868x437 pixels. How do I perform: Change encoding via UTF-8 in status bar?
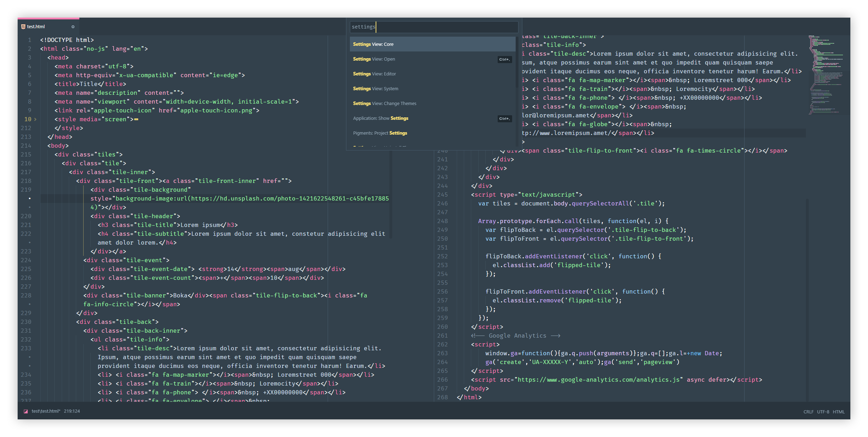[823, 412]
